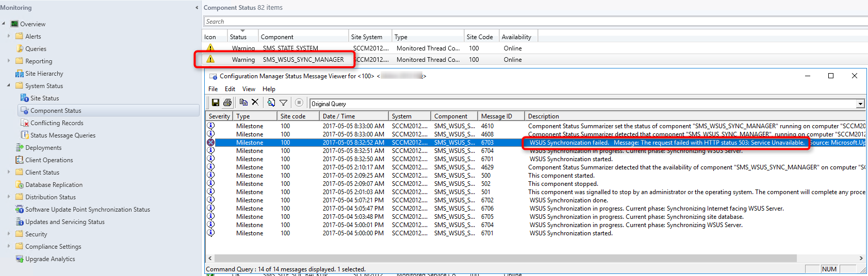Image resolution: width=868 pixels, height=276 pixels.
Task: Open the File menu
Action: 213,89
